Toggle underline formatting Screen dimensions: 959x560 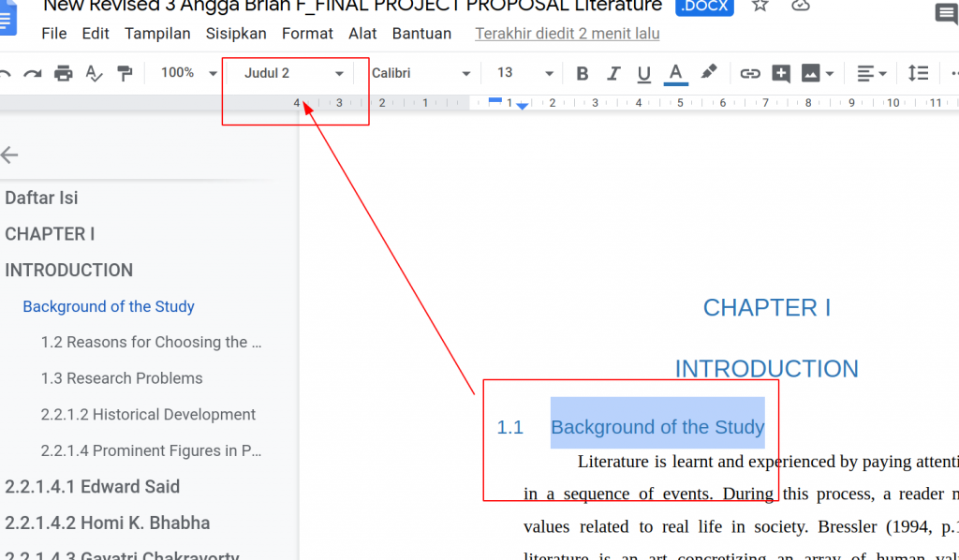(x=644, y=73)
